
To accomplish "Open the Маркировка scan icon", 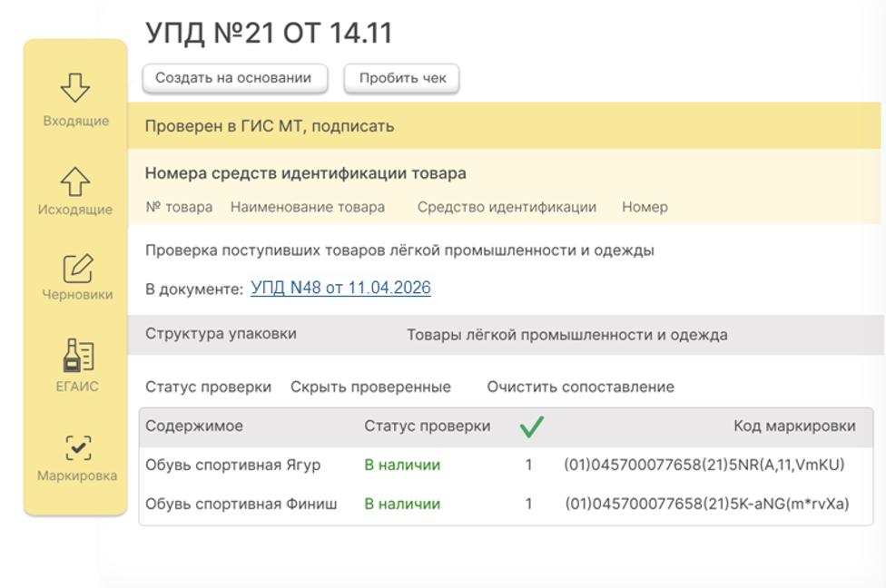I will click(77, 448).
